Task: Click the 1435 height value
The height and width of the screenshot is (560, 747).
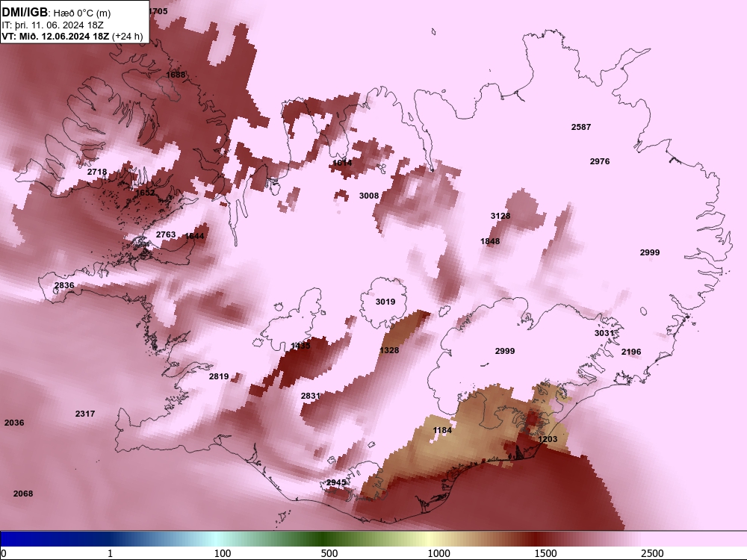Action: [x=300, y=346]
